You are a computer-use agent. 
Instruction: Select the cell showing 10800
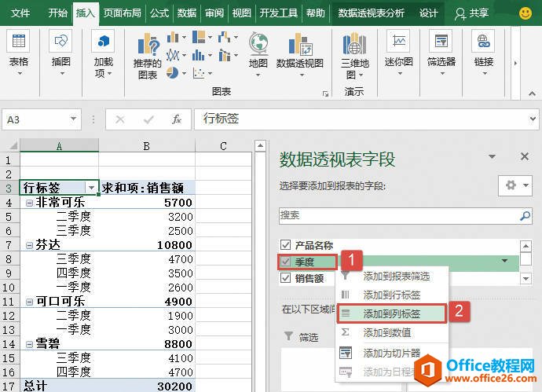click(147, 245)
